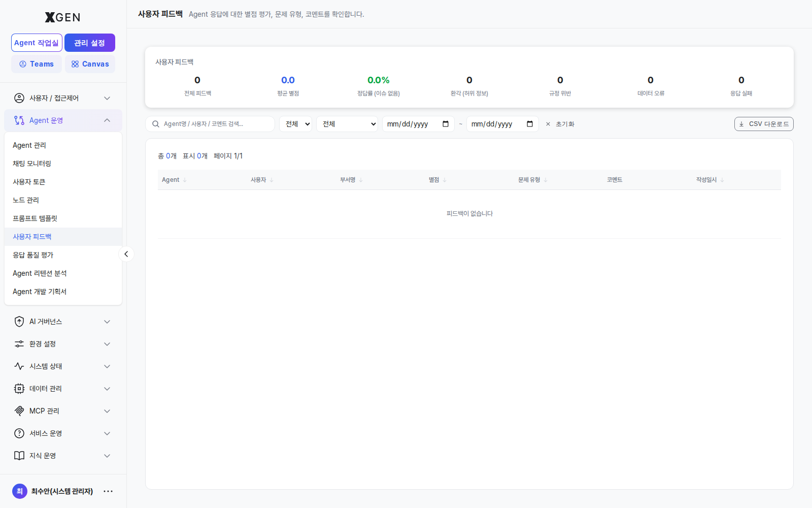Open the end date calendar picker icon
Viewport: 812px width, 508px height.
[530, 124]
